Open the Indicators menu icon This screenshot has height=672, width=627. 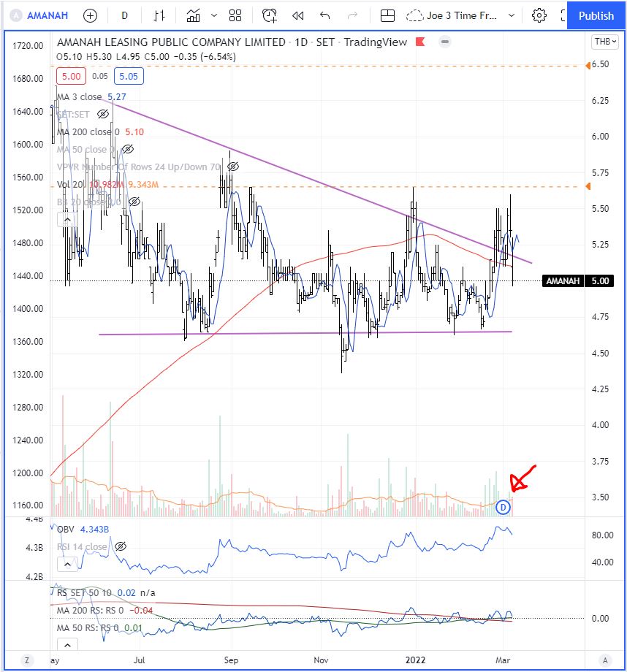[x=193, y=16]
